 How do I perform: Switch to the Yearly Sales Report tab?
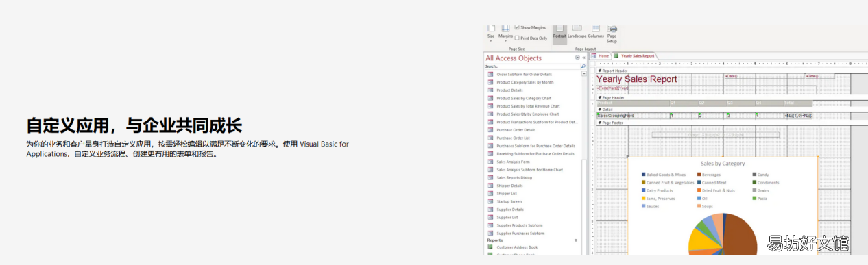point(635,56)
